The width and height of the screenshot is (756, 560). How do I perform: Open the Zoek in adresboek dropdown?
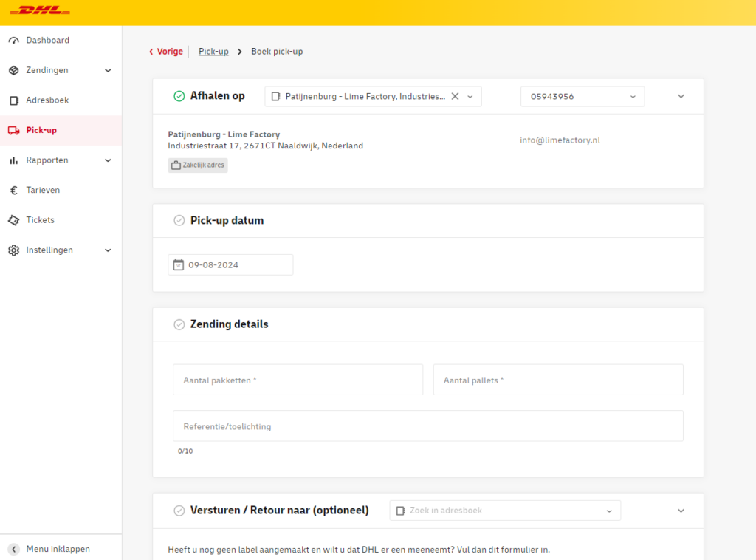505,511
